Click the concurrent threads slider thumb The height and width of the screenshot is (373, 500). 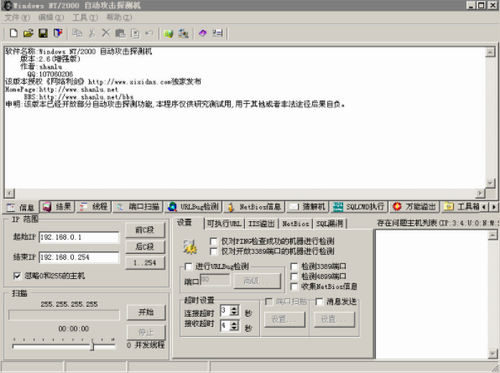[92, 346]
